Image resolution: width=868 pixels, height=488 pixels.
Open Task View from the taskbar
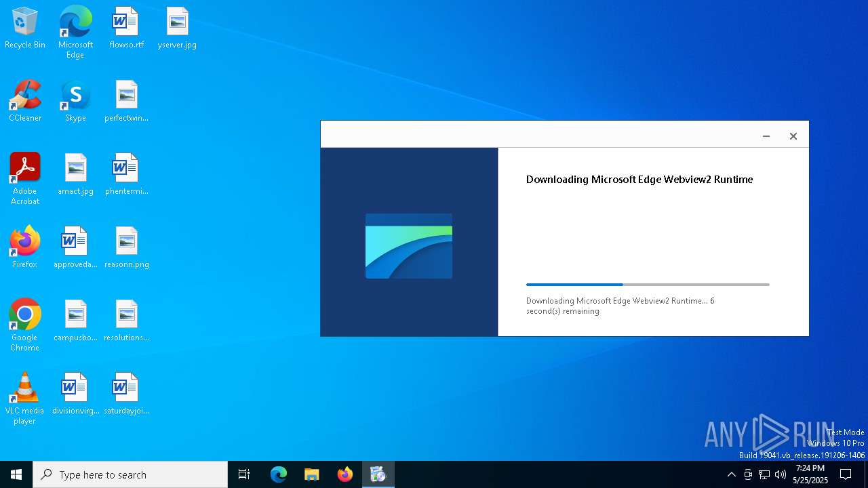pos(244,474)
